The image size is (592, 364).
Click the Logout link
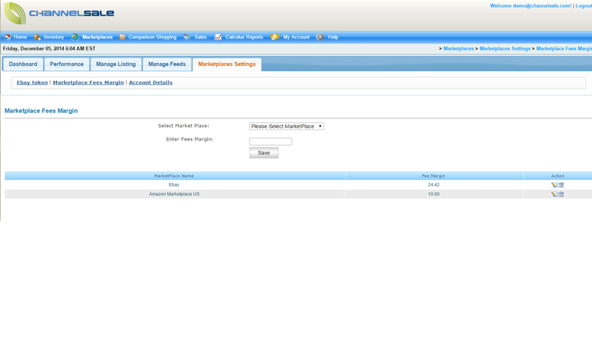click(583, 6)
